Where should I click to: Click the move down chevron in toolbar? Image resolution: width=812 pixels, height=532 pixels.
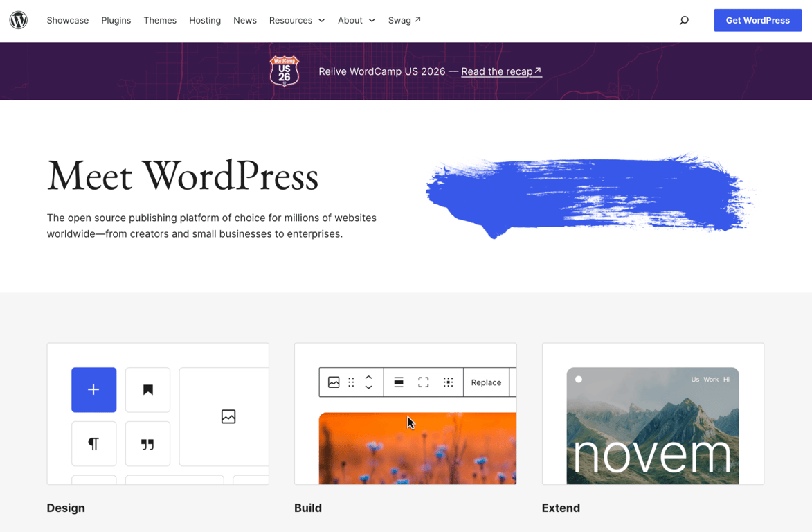[369, 387]
